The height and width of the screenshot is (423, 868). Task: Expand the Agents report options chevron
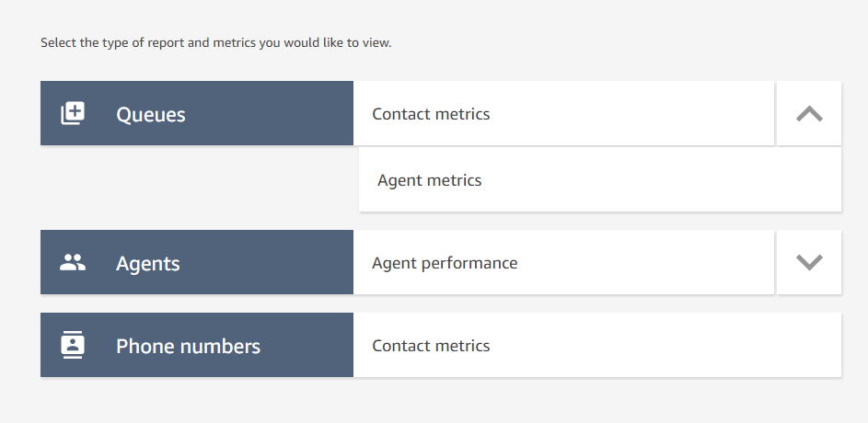click(809, 262)
